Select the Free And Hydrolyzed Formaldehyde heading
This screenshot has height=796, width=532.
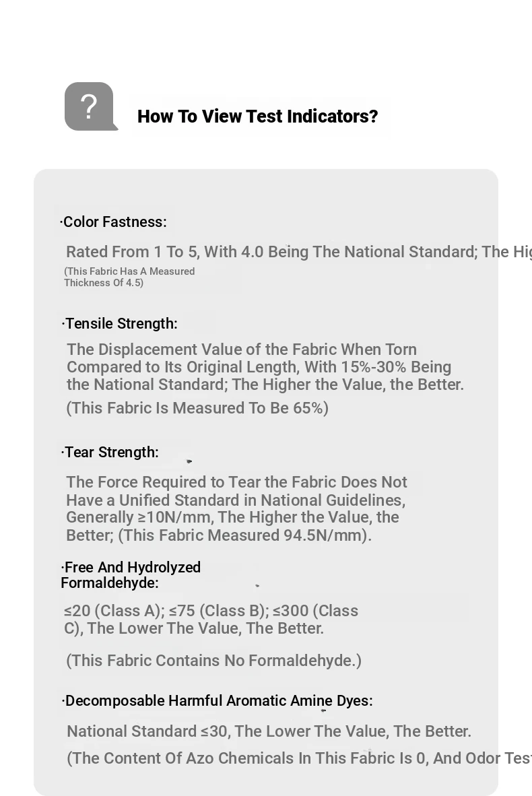[x=131, y=574]
